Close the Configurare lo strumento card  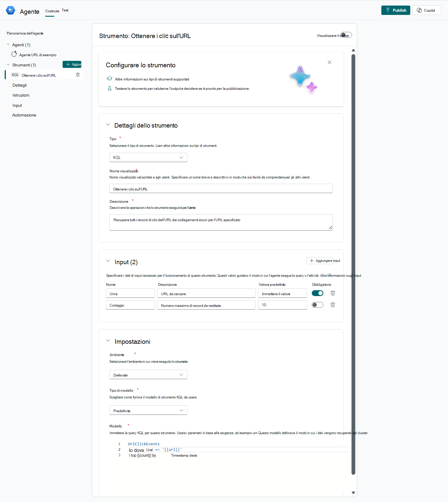[330, 62]
